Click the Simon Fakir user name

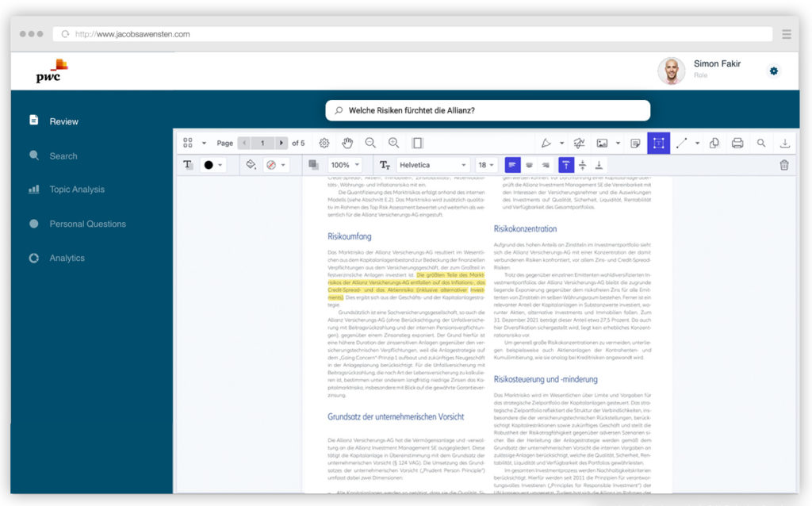point(717,63)
